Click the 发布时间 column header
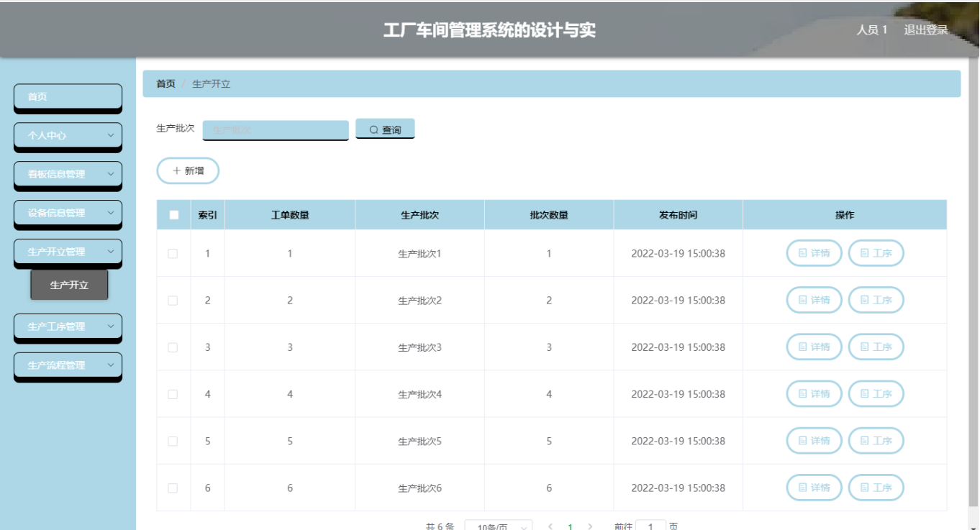The image size is (980, 530). pyautogui.click(x=678, y=215)
